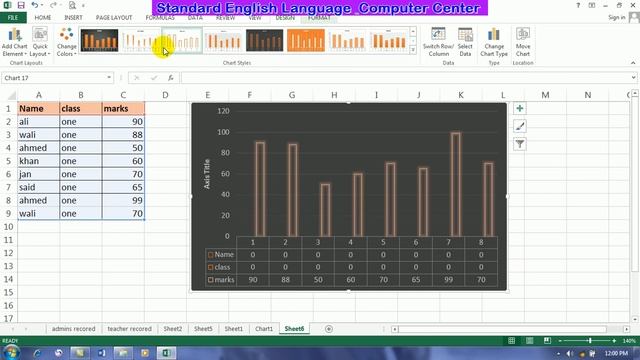
Task: Select column D header
Action: 165,95
